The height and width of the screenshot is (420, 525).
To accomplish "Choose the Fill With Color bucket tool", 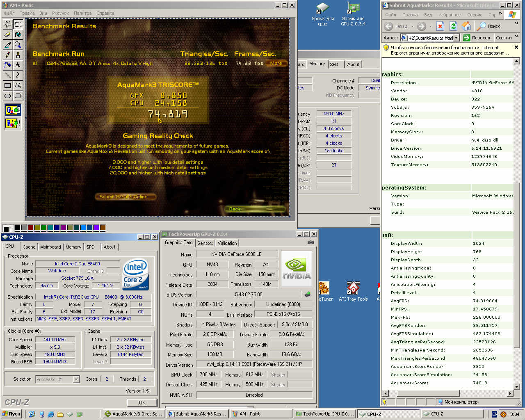I will tap(18, 34).
